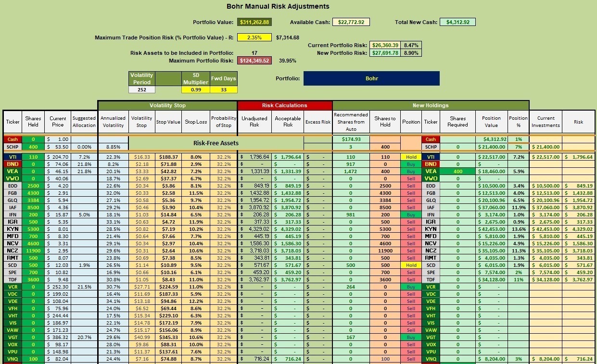597x364 pixels.
Task: Click the KYN position value $42,453.00
Action: point(491,229)
